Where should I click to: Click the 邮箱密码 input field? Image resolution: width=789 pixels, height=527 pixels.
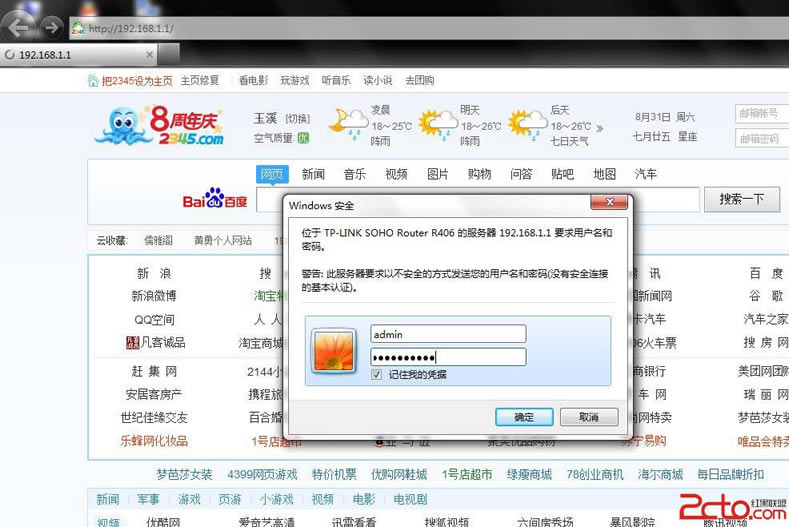pyautogui.click(x=762, y=139)
